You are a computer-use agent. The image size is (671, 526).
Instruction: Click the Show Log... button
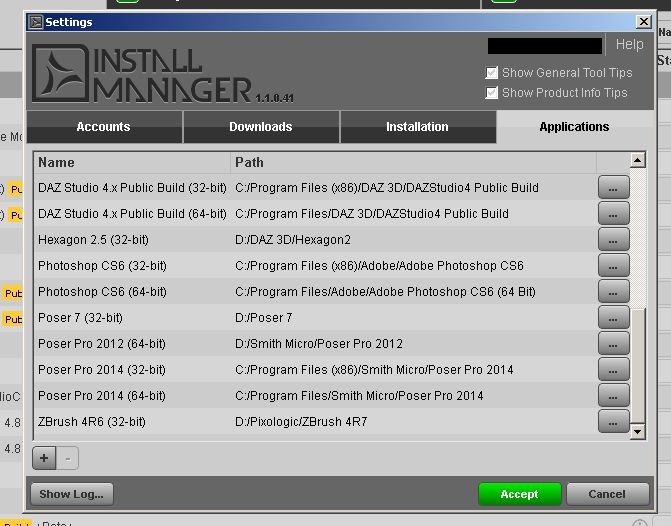(72, 494)
